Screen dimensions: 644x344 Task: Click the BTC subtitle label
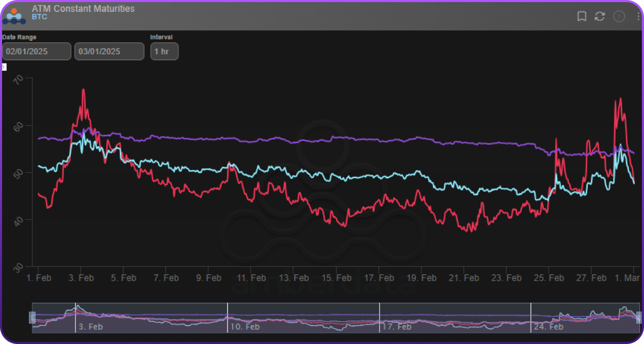point(39,17)
